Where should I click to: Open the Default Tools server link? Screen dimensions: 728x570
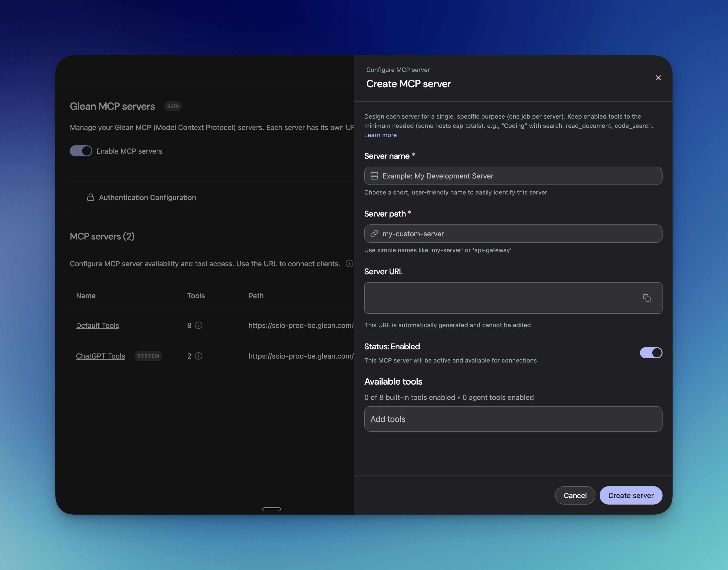click(97, 325)
